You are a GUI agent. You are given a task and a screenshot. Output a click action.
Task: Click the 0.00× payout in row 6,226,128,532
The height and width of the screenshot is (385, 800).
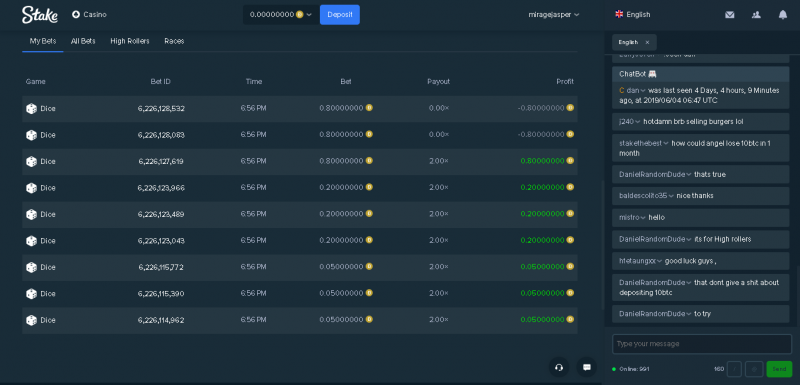tap(439, 108)
